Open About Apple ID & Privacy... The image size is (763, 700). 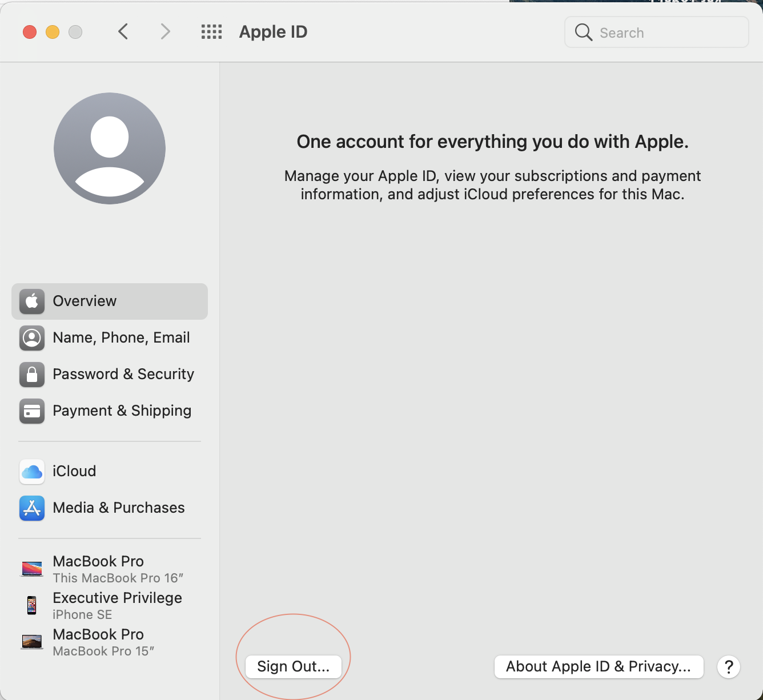(599, 667)
